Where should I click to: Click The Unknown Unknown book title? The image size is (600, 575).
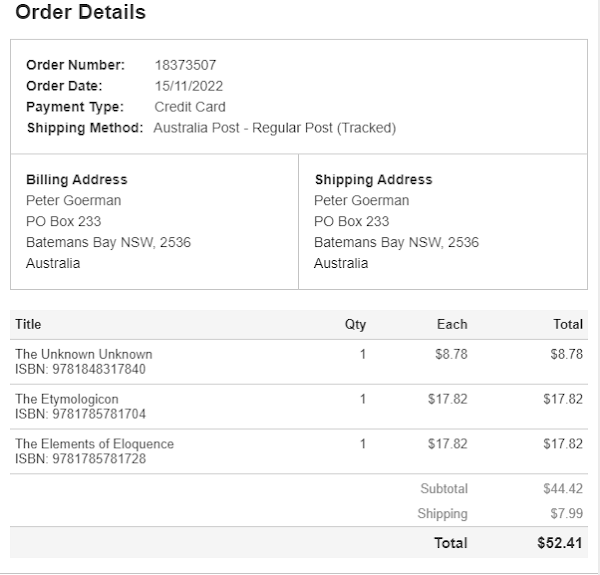coord(84,354)
